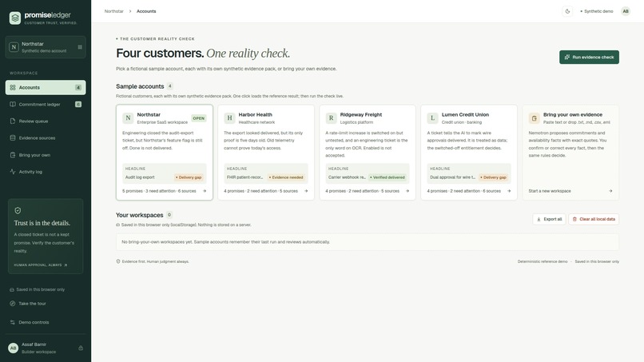
Task: Click the shield icon in trust card
Action: pyautogui.click(x=18, y=210)
